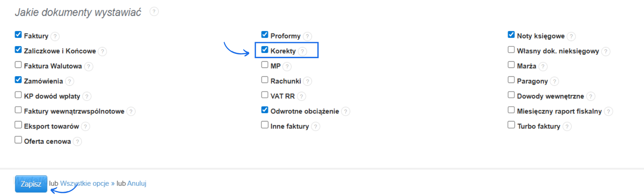
Task: Click help icon beside Odwrotne obciążenie
Action: pyautogui.click(x=345, y=111)
